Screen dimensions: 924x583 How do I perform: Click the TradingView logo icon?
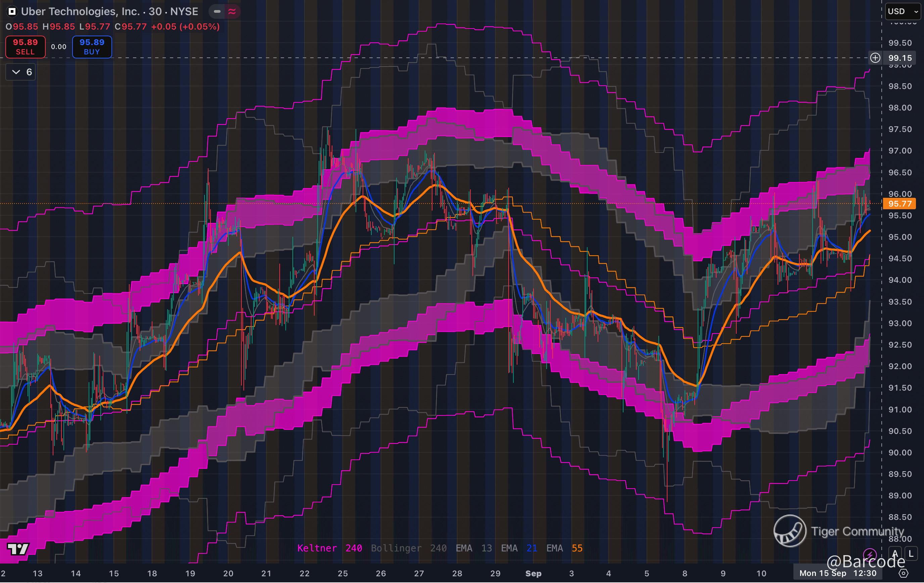(x=18, y=549)
